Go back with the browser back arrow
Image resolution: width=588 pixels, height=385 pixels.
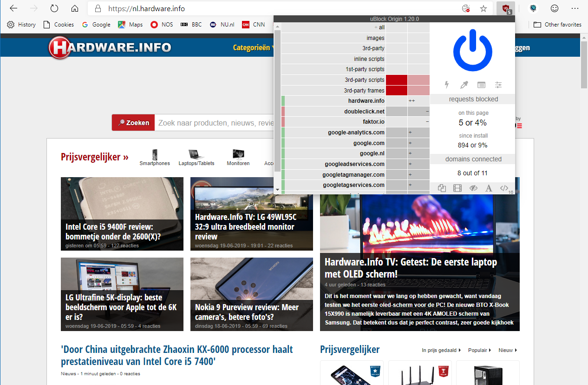13,8
